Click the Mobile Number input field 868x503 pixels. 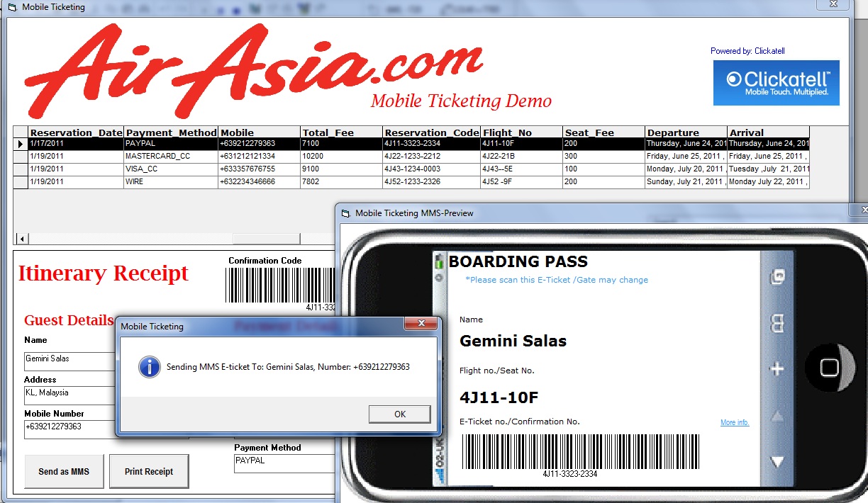[70, 429]
